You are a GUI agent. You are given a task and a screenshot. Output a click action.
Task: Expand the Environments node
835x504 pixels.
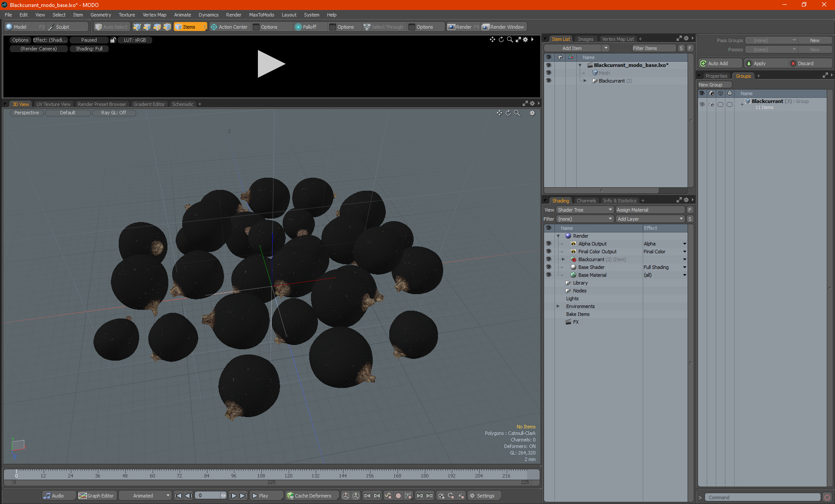[558, 306]
